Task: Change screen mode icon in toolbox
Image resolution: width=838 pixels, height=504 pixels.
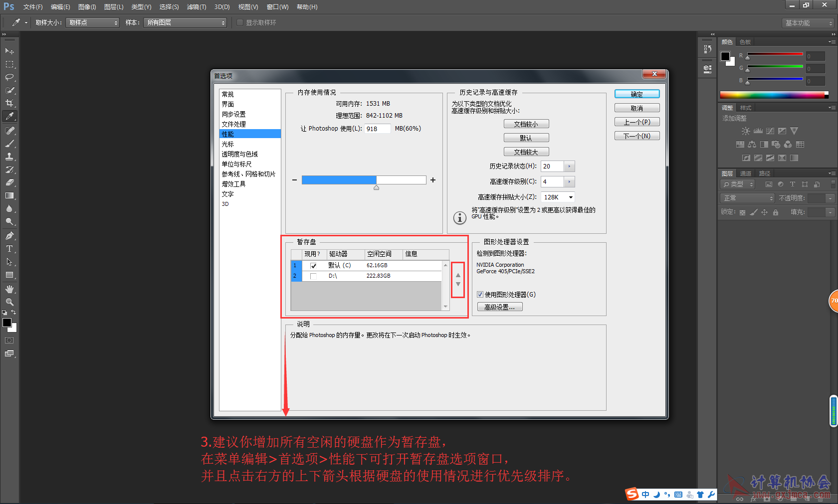Action: coord(9,353)
